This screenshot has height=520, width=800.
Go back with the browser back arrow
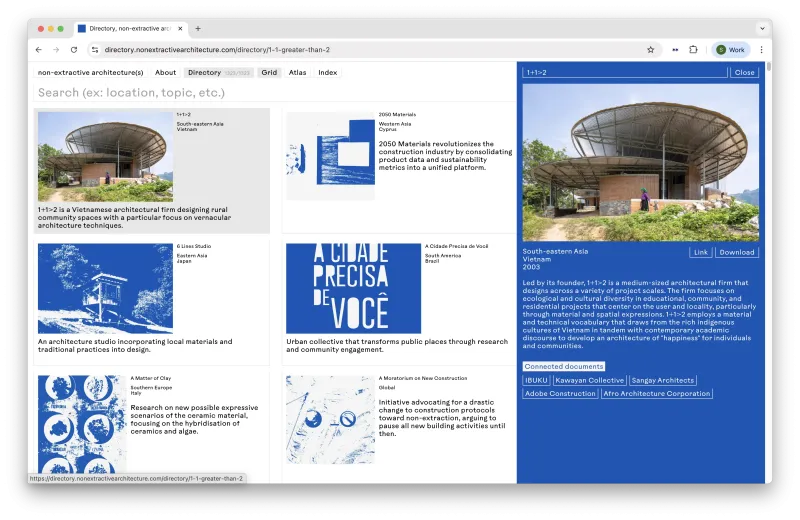pyautogui.click(x=39, y=49)
